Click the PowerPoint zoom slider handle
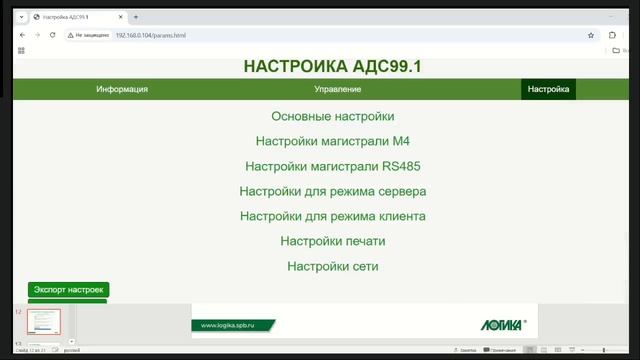This screenshot has width=640, height=360. tap(604, 350)
